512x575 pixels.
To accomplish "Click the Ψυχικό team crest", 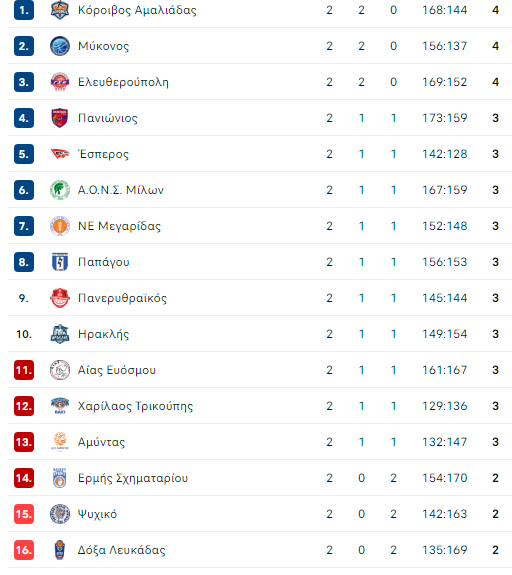I will pos(60,514).
